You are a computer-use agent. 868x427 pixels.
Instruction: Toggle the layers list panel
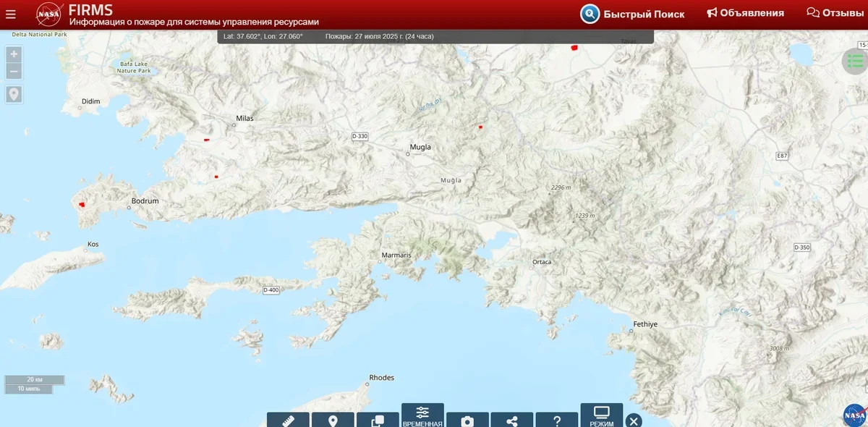click(x=855, y=62)
